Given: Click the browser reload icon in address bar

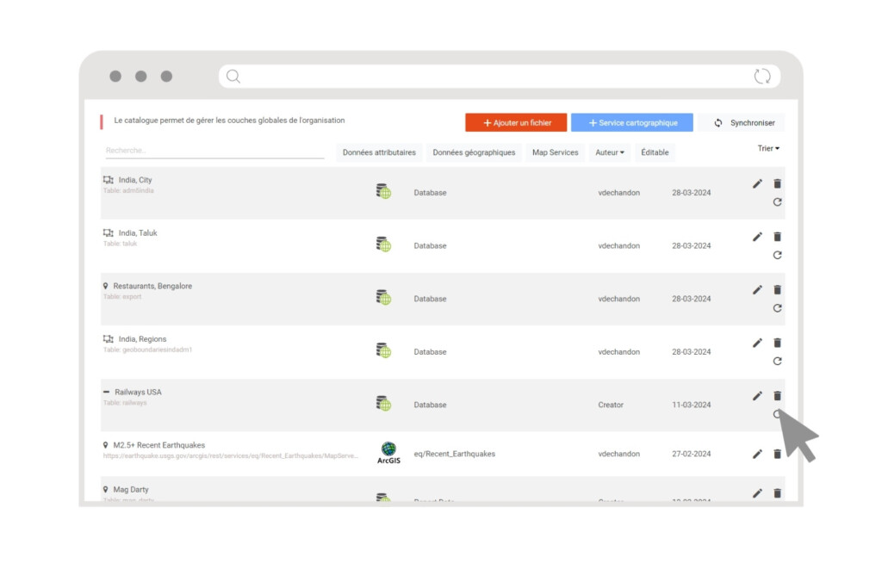Looking at the screenshot, I should coord(762,77).
